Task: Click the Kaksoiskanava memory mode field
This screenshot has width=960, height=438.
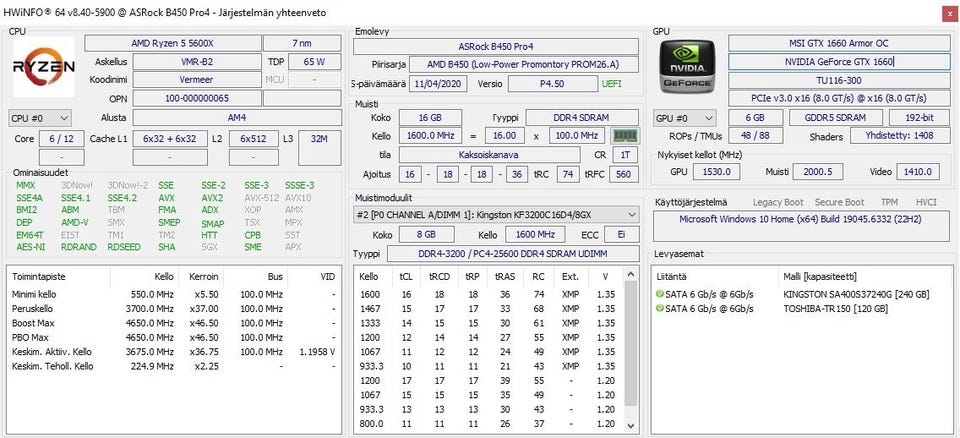Action: coord(489,155)
